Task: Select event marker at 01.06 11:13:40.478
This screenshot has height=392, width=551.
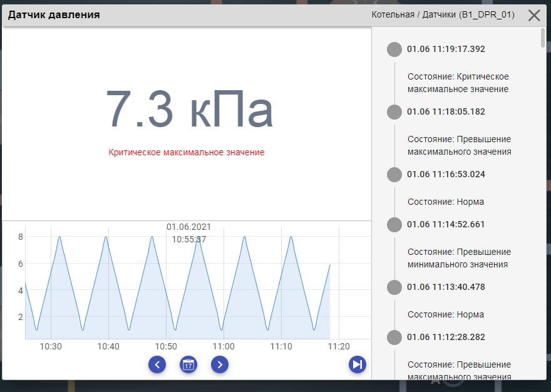Action: click(394, 287)
